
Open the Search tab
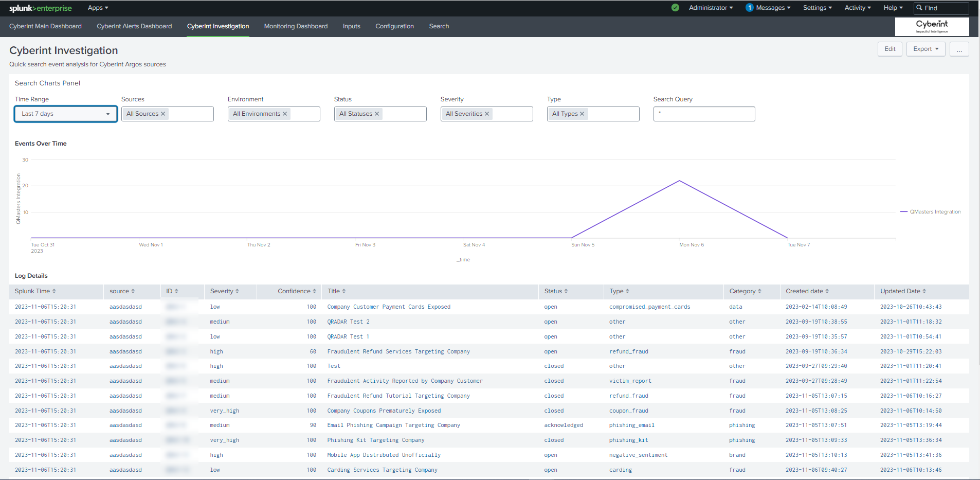439,26
